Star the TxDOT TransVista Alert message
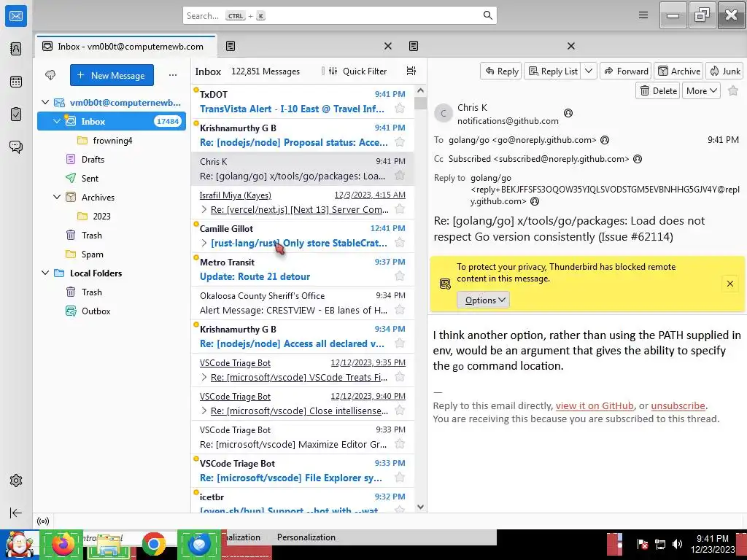 tap(400, 109)
